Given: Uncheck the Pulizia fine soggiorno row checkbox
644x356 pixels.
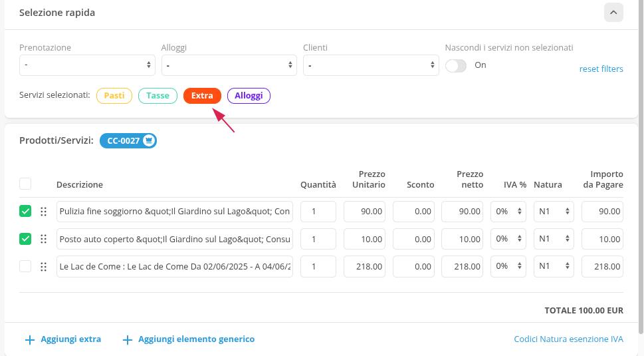Looking at the screenshot, I should [x=25, y=212].
